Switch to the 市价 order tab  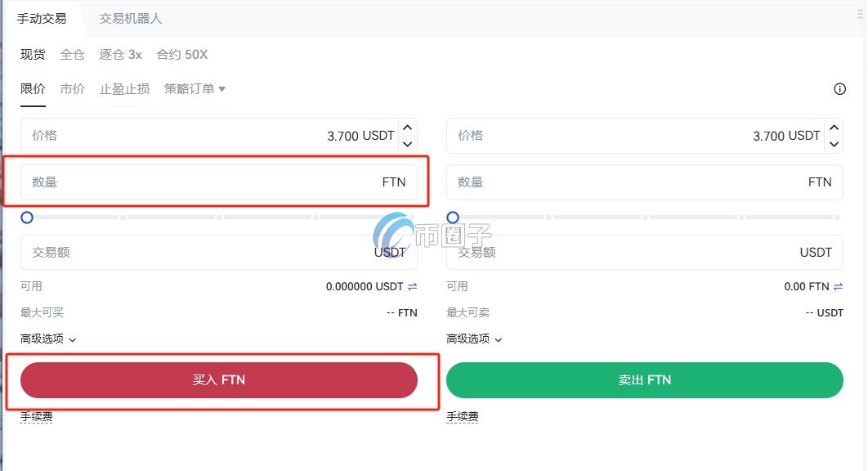[72, 89]
